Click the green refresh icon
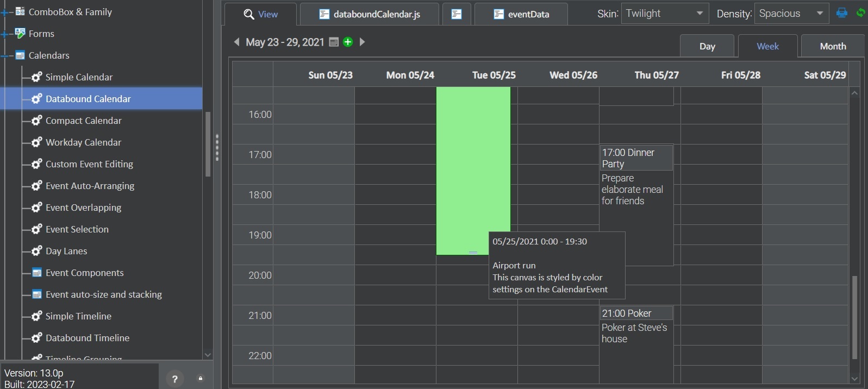Image resolution: width=868 pixels, height=389 pixels. 860,13
